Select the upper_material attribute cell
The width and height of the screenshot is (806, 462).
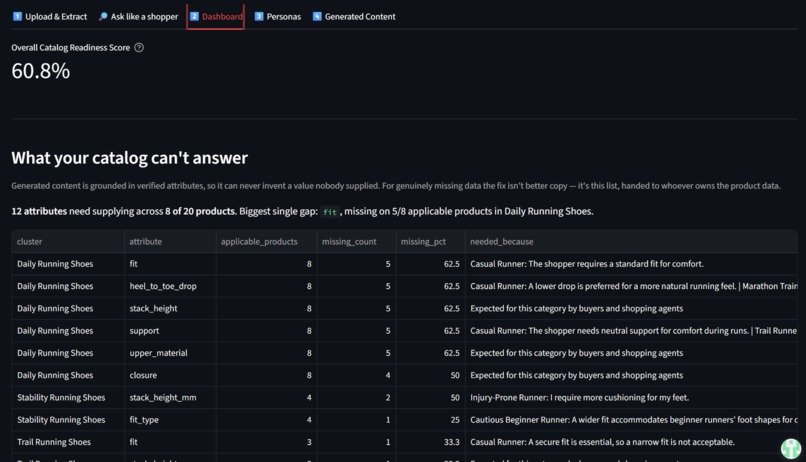(x=170, y=353)
